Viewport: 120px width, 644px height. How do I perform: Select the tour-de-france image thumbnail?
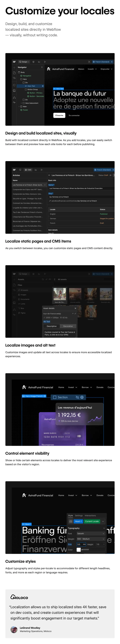tap(60, 294)
